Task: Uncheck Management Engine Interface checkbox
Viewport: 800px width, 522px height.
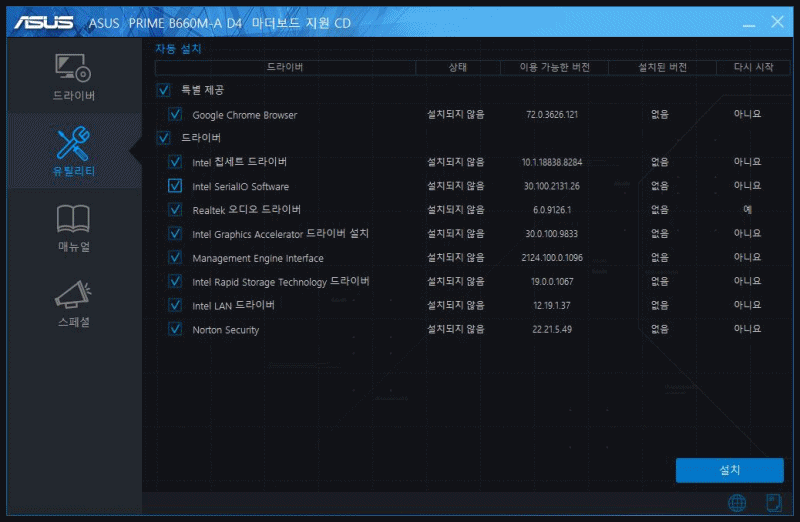Action: (175, 257)
